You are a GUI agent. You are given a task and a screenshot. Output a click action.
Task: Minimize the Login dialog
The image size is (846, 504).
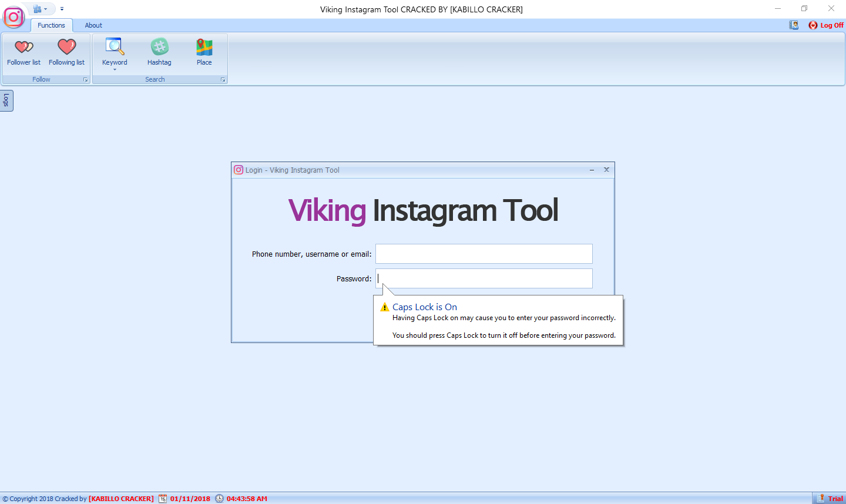[x=592, y=170]
